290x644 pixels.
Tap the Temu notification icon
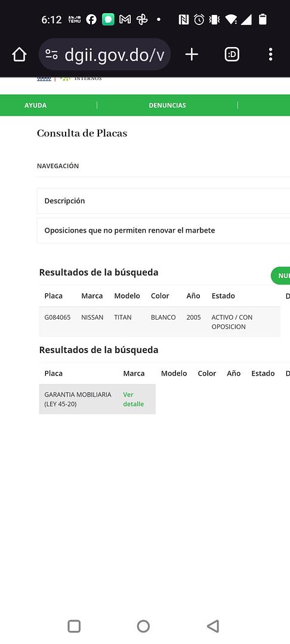75,19
